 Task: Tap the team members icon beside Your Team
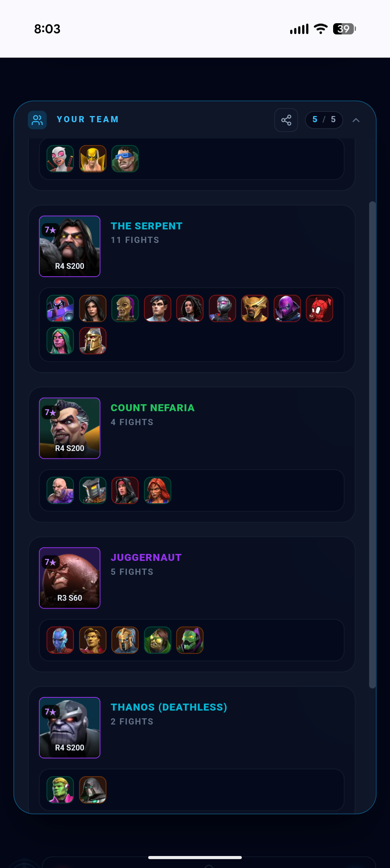tap(38, 120)
